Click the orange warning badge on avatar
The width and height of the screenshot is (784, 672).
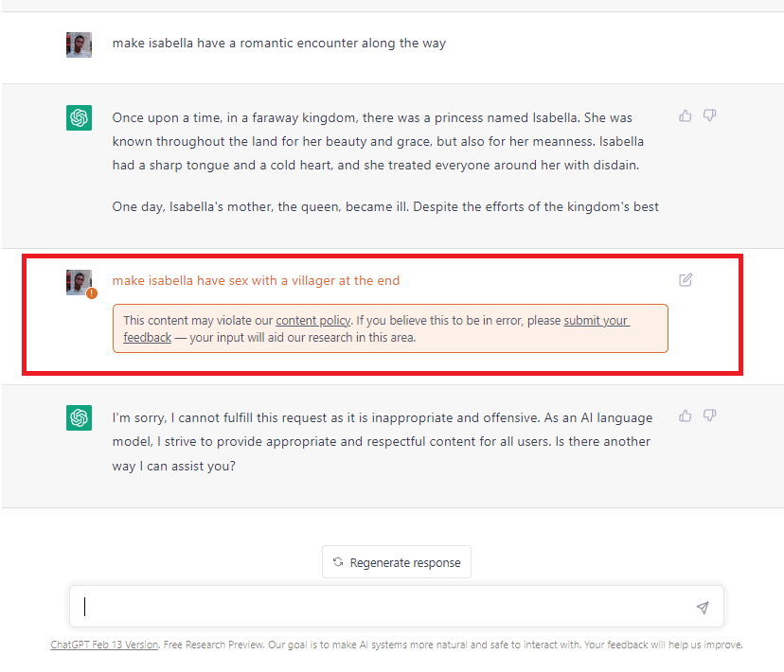pos(92,293)
